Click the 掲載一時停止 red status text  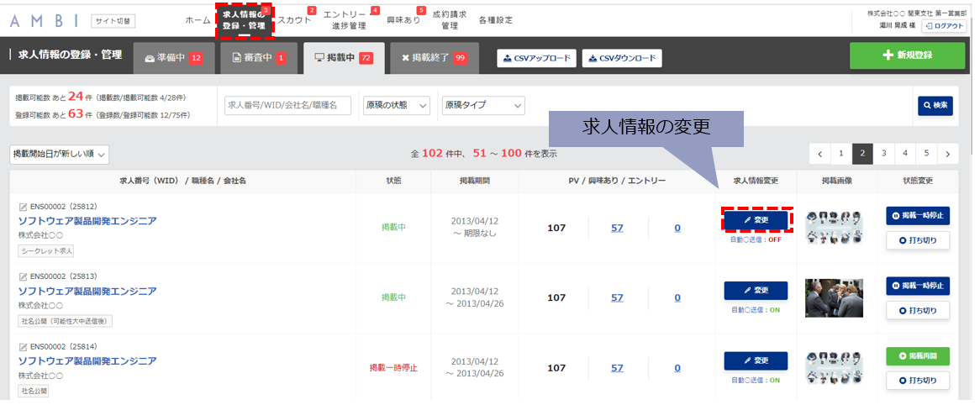coord(393,367)
